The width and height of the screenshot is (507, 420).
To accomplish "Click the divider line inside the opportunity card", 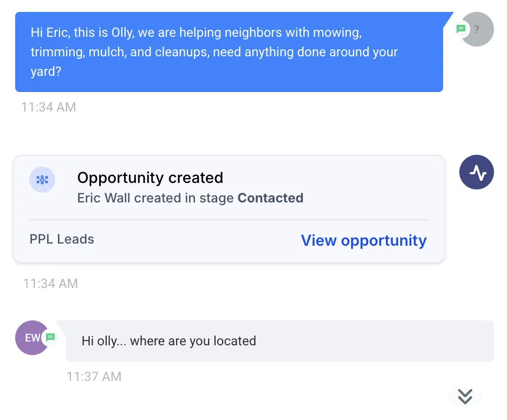I will click(229, 220).
